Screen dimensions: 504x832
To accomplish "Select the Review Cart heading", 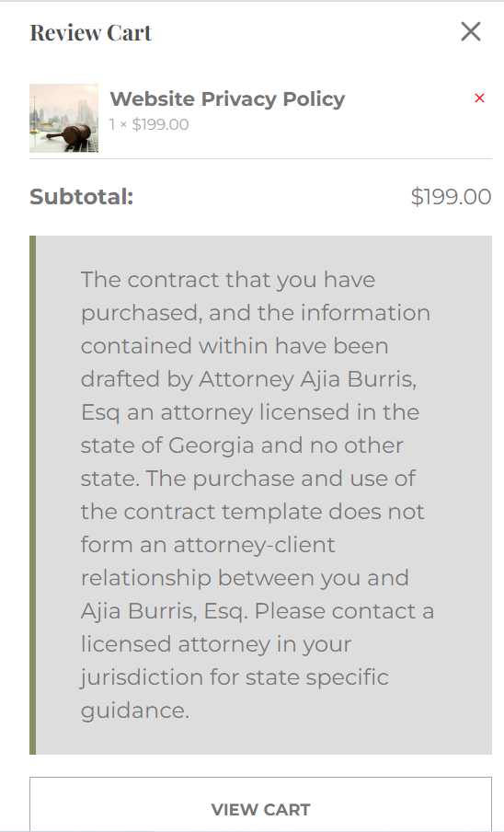I will [91, 32].
